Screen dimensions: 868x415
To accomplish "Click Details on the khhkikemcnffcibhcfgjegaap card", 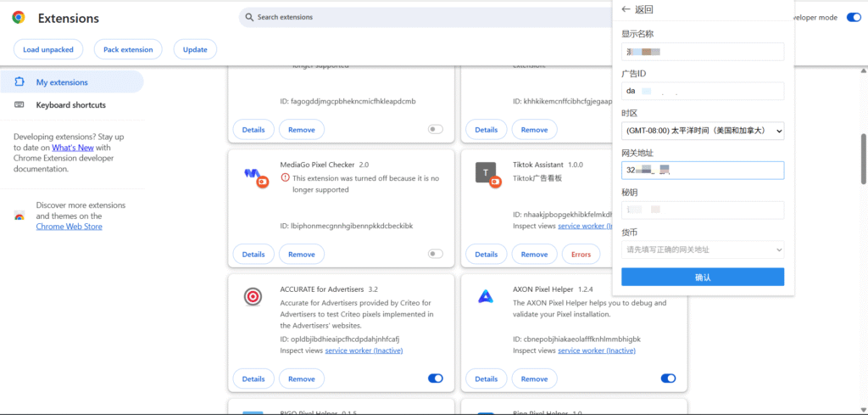I will (x=486, y=130).
